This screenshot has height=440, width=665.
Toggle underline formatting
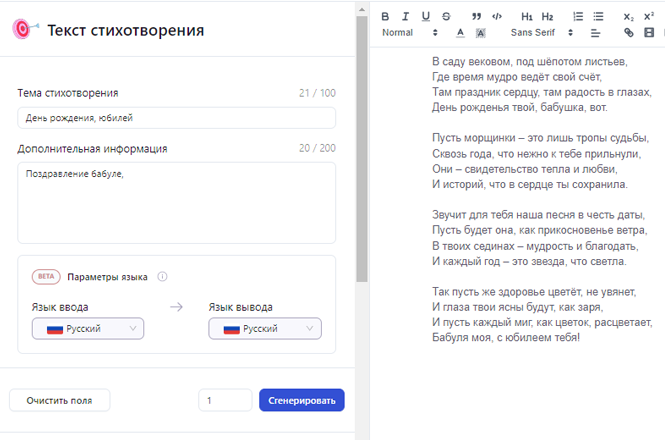coord(426,17)
